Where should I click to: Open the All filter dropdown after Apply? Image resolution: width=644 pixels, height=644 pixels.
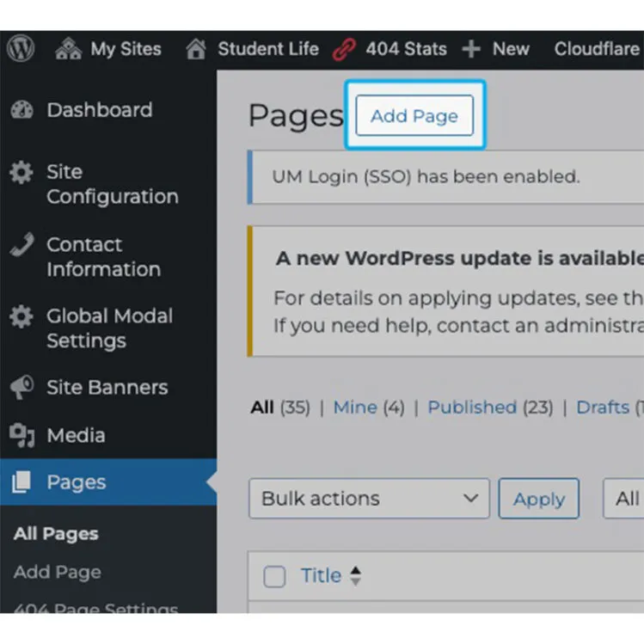pos(623,499)
